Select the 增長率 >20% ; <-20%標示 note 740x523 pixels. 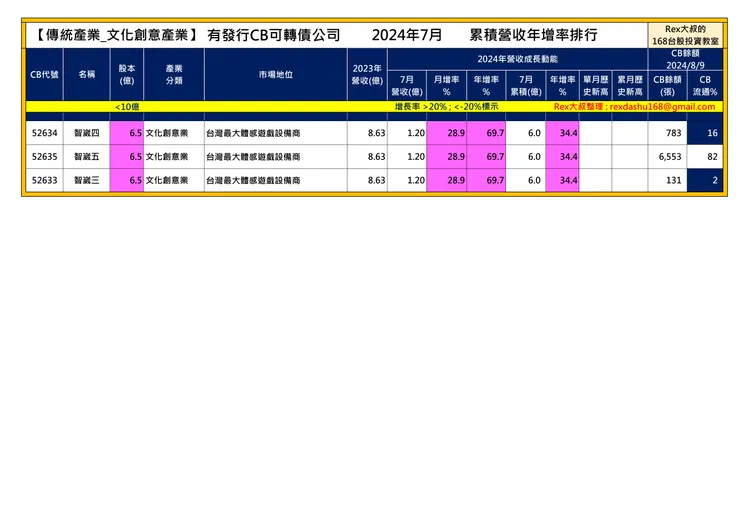(x=446, y=107)
